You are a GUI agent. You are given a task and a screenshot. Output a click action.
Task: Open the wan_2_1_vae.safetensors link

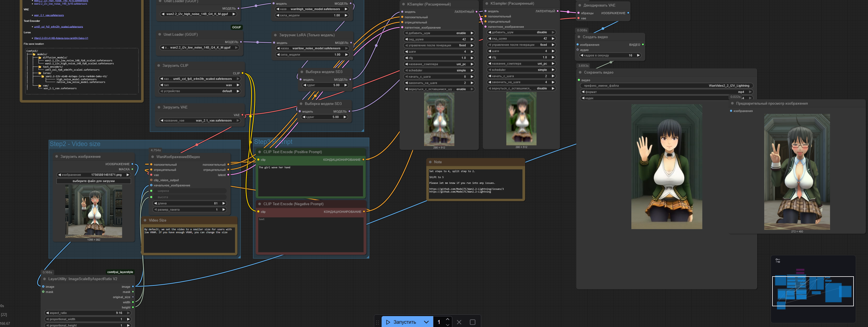(49, 15)
